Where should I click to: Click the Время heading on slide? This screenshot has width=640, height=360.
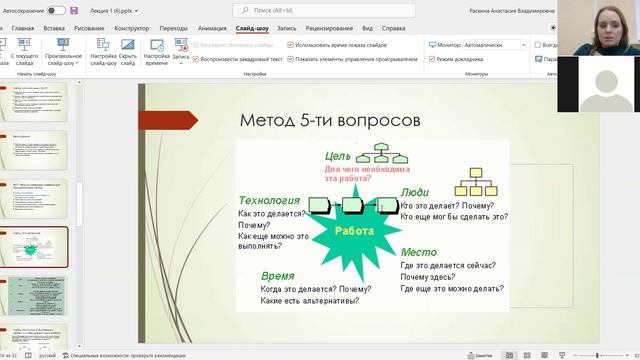pyautogui.click(x=278, y=276)
